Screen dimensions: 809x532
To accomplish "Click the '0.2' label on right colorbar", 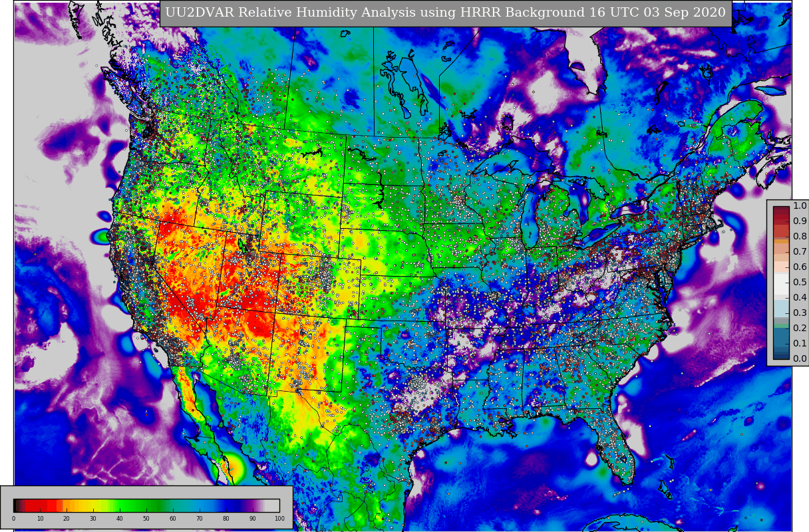I will tap(800, 329).
